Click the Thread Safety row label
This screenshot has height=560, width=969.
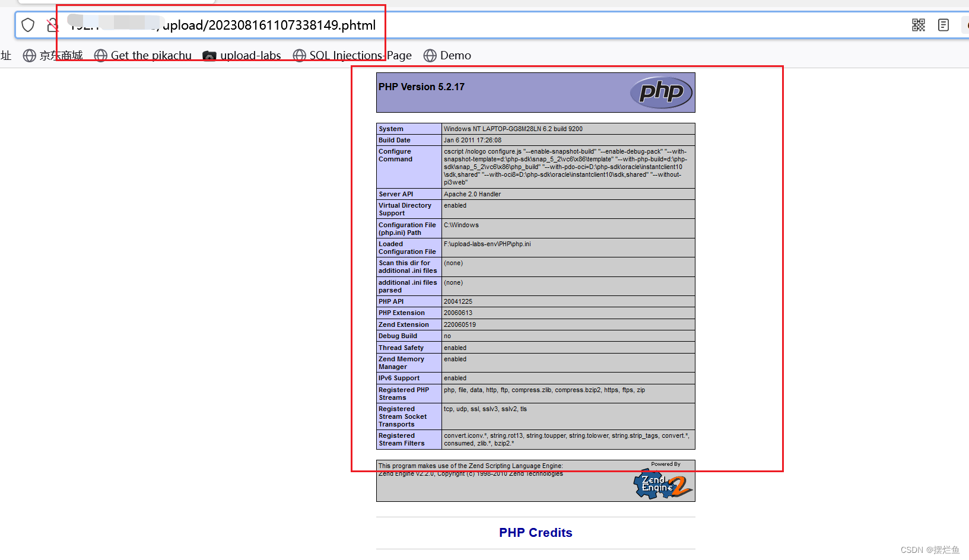pos(401,348)
